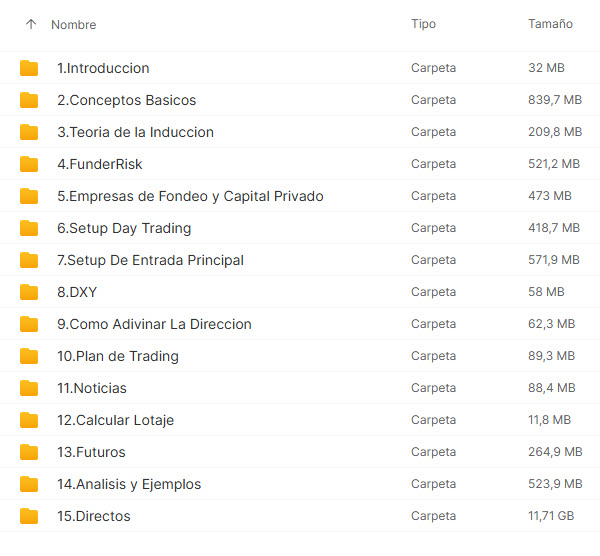Click the folder icon beside 13.Futuros
The image size is (600, 556).
tap(29, 452)
